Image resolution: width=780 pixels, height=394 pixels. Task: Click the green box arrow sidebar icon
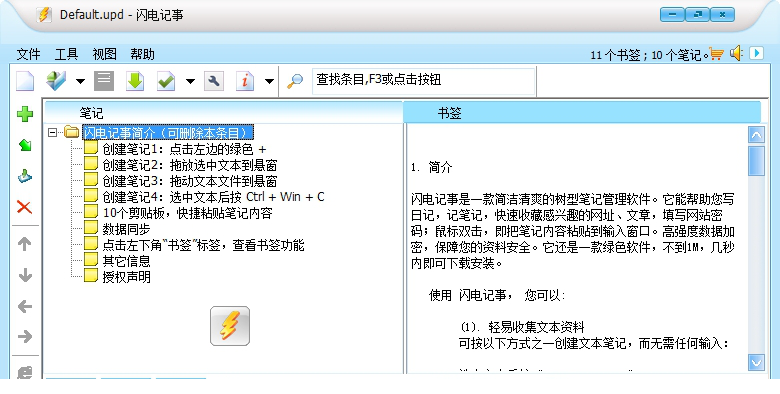tap(25, 145)
